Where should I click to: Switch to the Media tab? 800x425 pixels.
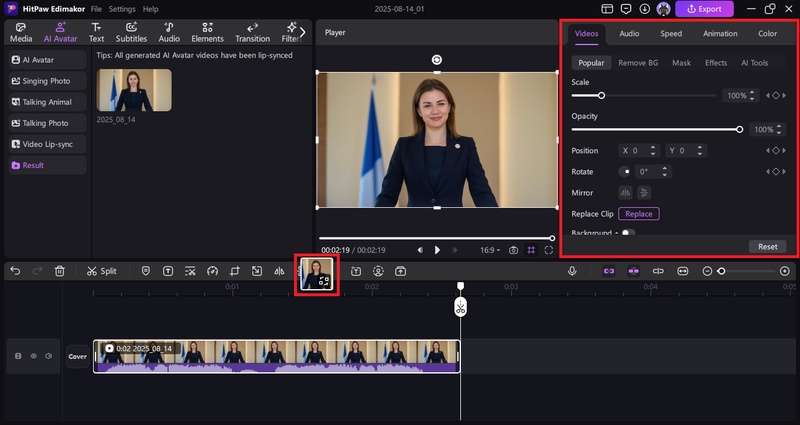click(21, 33)
